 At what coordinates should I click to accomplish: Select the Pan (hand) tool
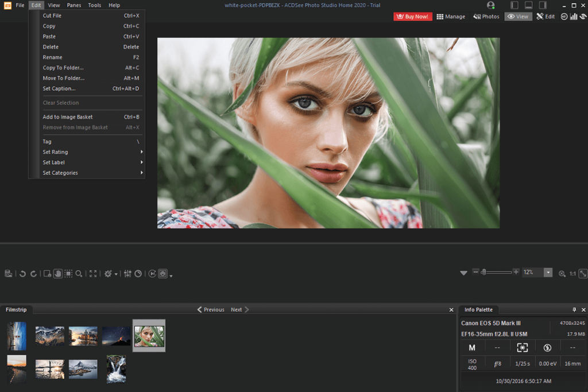(58, 274)
